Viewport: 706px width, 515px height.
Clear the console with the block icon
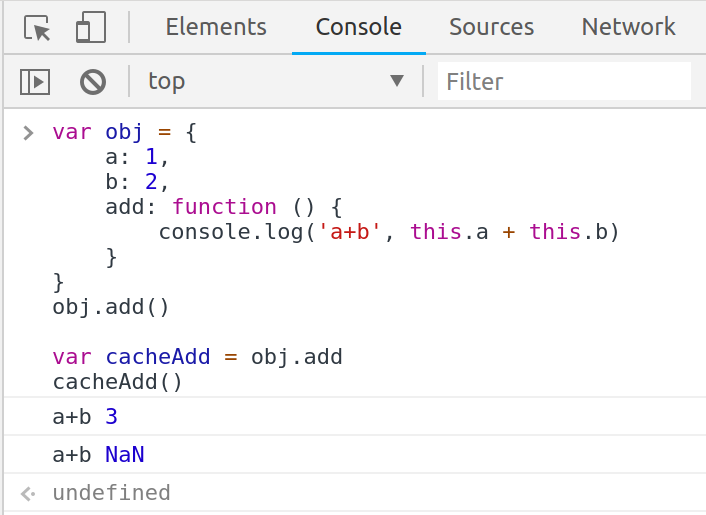[x=93, y=81]
